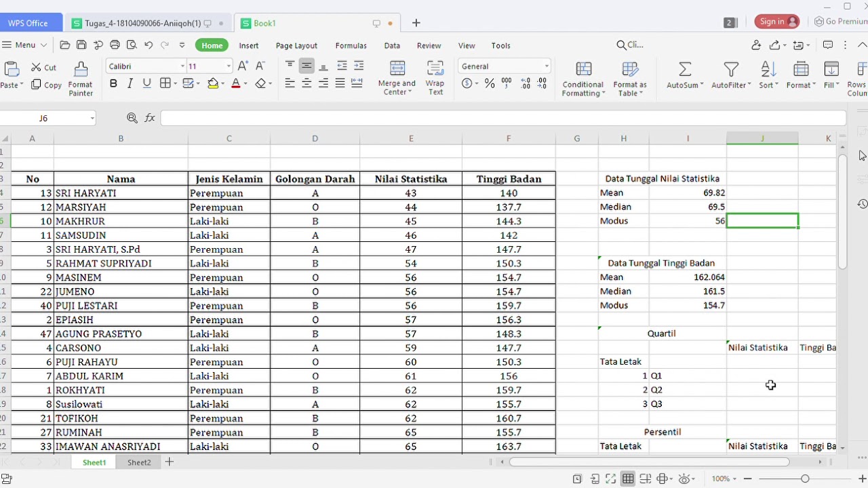
Task: Open the WPS Office home tab
Action: (28, 23)
